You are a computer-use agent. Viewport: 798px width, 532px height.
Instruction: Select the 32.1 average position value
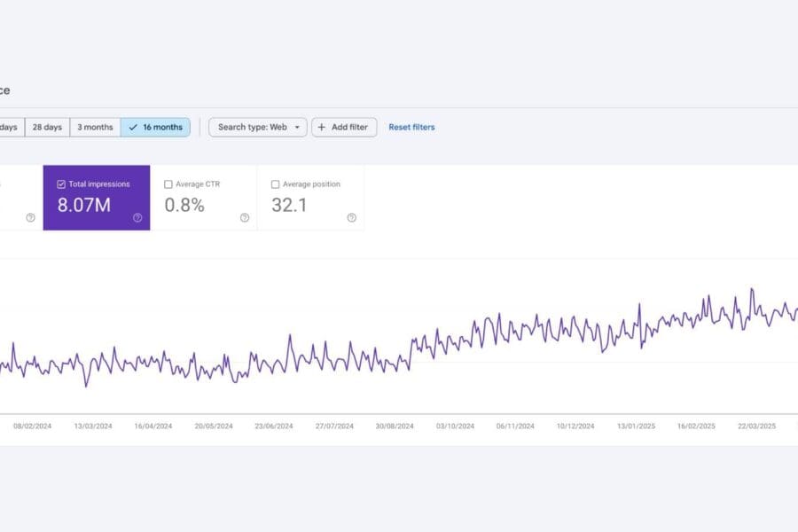click(289, 205)
